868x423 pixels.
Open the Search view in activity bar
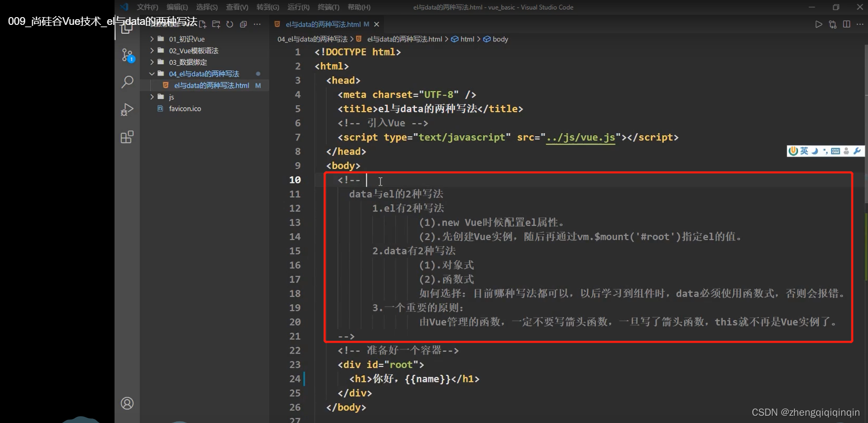pos(127,82)
